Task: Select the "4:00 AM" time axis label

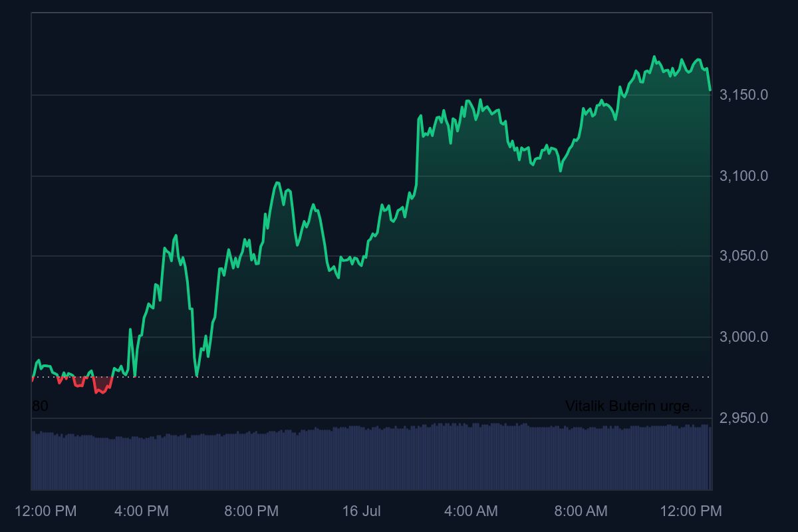Action: (x=471, y=511)
